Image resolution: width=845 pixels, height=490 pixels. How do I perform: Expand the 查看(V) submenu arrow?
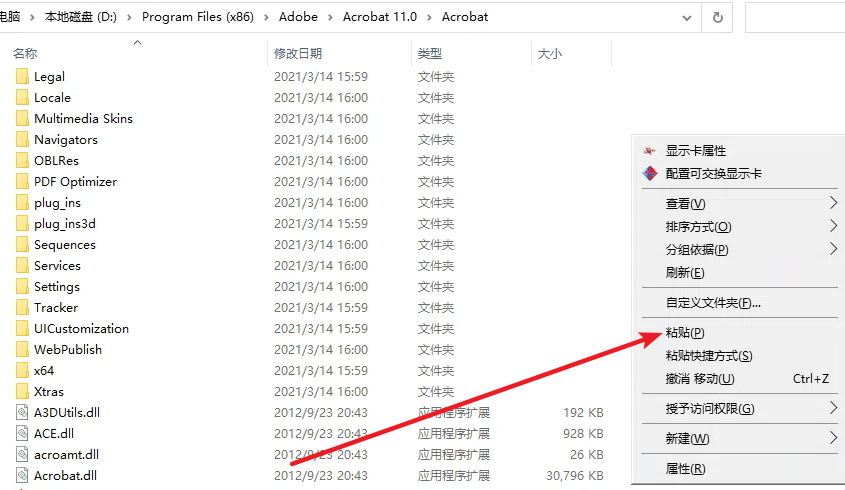pyautogui.click(x=833, y=203)
